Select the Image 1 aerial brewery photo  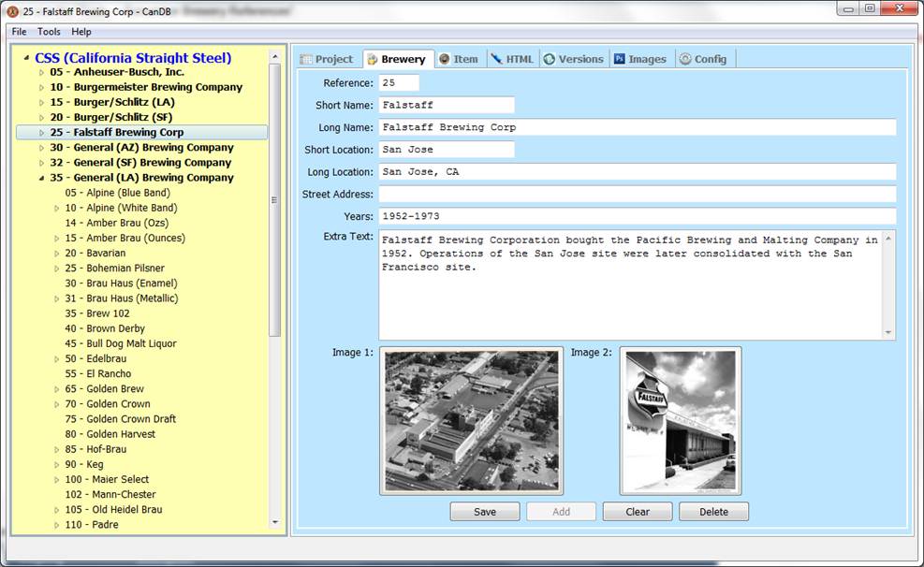[472, 421]
